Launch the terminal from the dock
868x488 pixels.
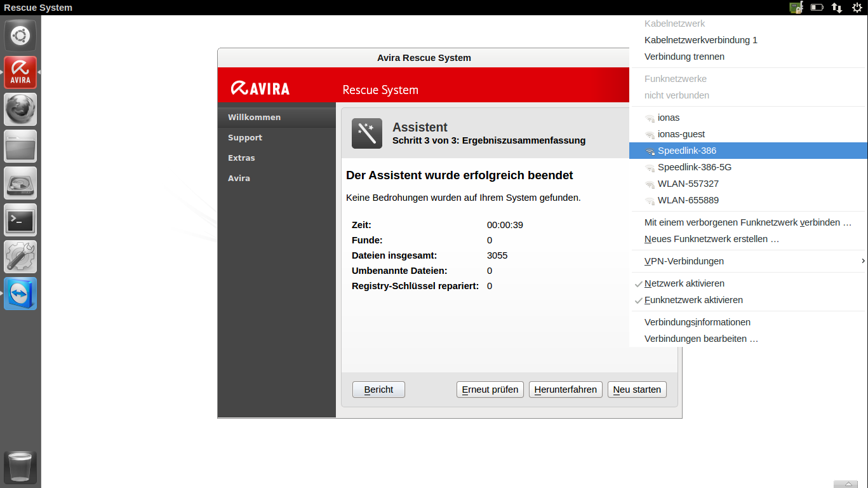20,220
